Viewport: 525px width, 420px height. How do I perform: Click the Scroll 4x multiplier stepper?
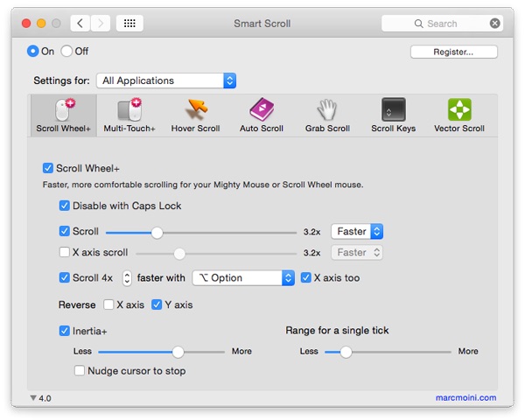(x=127, y=278)
